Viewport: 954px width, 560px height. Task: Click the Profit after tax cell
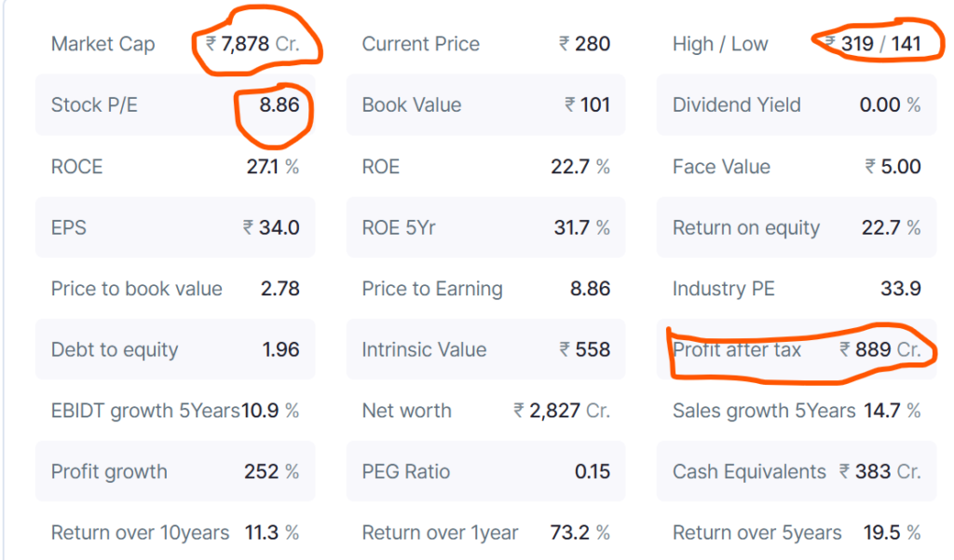tap(797, 350)
